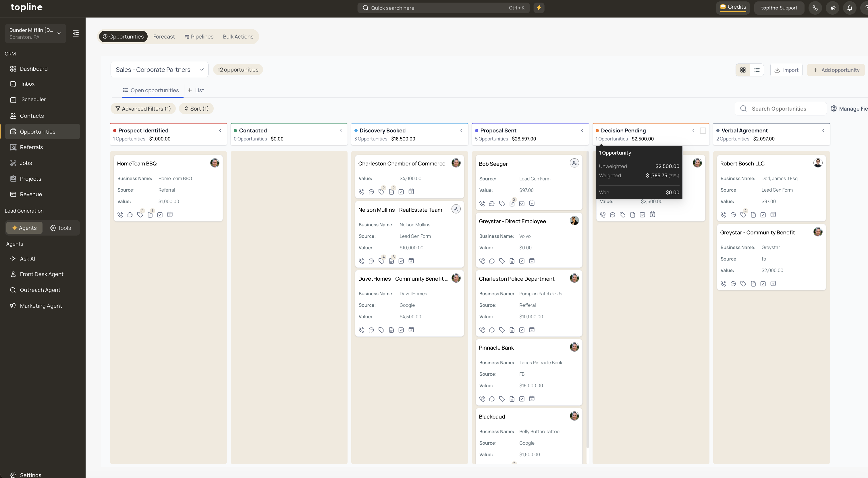
Task: Click calendar icon on Greystar - Community Benefit card
Action: [773, 284]
